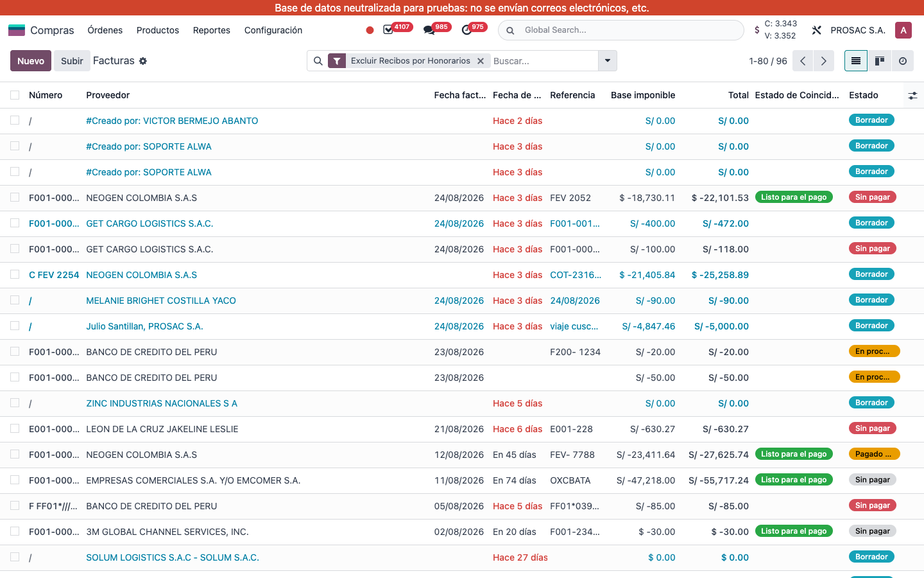Click the Hace 27 días due date
The height and width of the screenshot is (578, 924).
pos(520,557)
